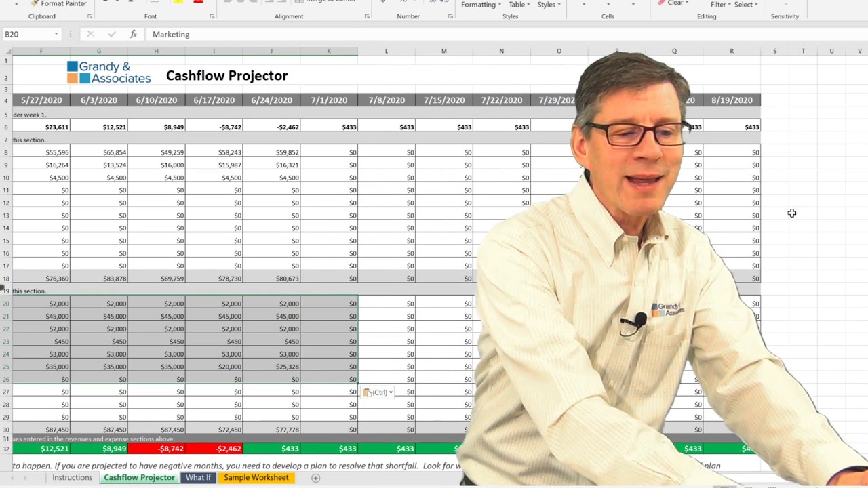Select the cell showing $25,328
The height and width of the screenshot is (488, 868).
coord(271,367)
